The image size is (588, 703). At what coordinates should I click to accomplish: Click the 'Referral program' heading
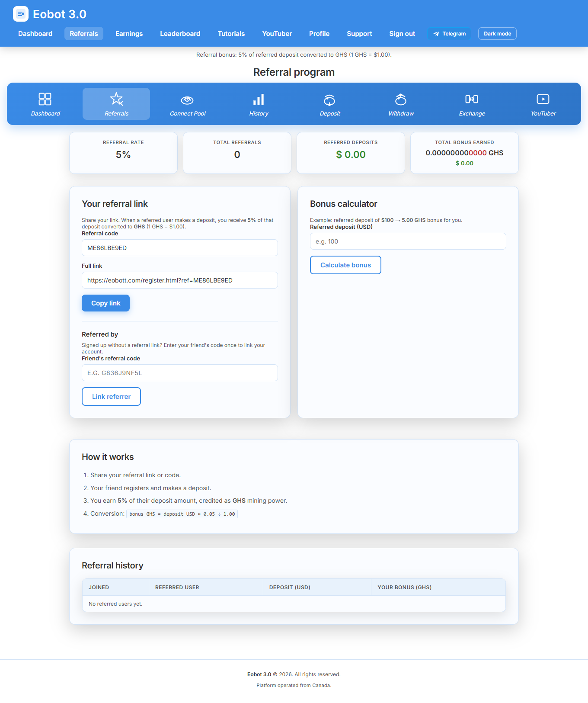tap(294, 72)
